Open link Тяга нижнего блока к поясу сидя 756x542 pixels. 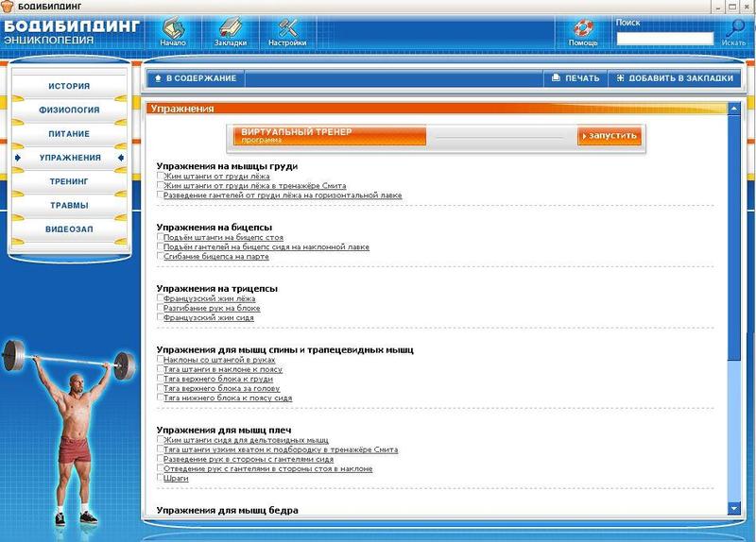click(228, 398)
